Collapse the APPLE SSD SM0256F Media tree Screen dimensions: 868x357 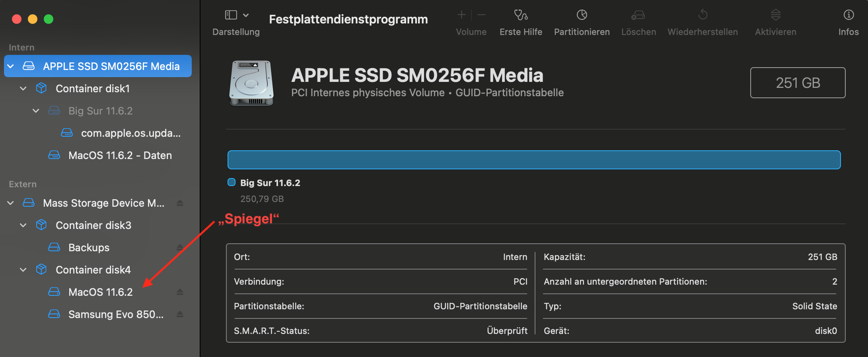11,66
